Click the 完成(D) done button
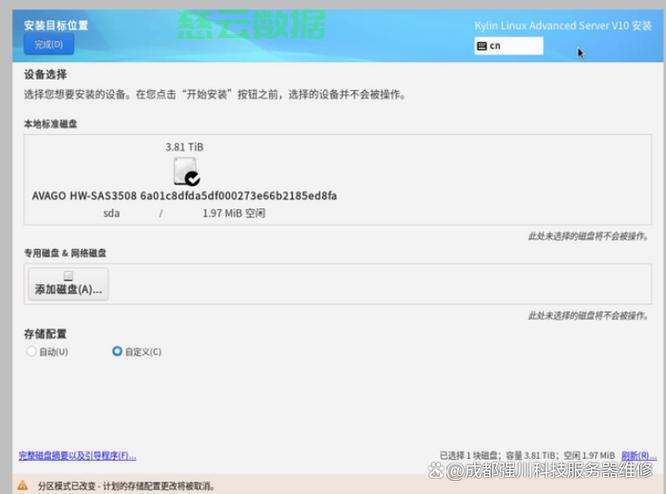The height and width of the screenshot is (494, 666). click(x=49, y=44)
